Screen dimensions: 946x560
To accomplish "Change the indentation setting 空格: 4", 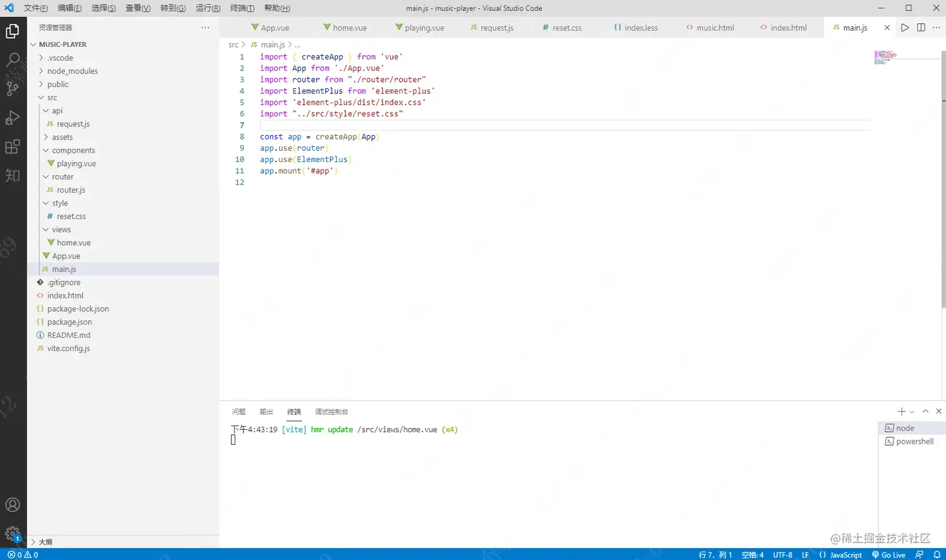I will pos(753,554).
